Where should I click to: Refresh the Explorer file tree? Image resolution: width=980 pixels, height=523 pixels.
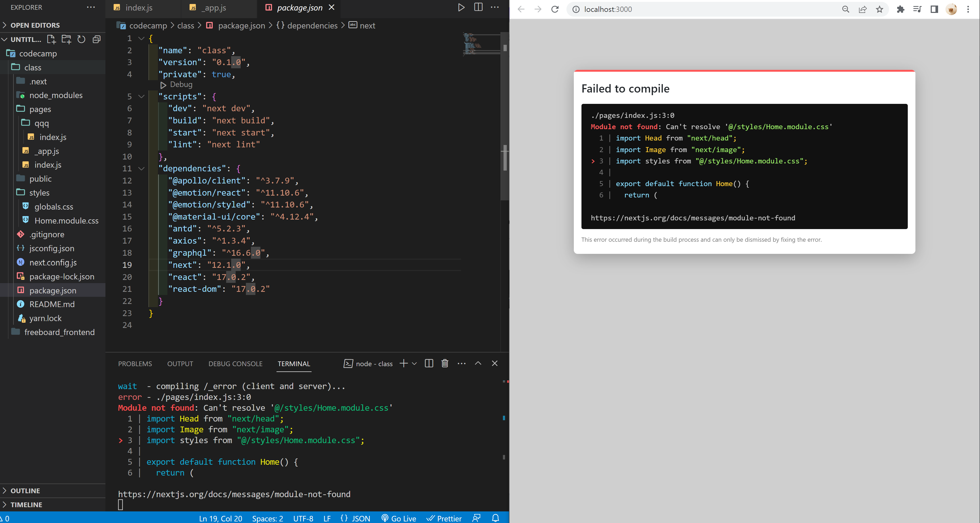click(x=81, y=39)
